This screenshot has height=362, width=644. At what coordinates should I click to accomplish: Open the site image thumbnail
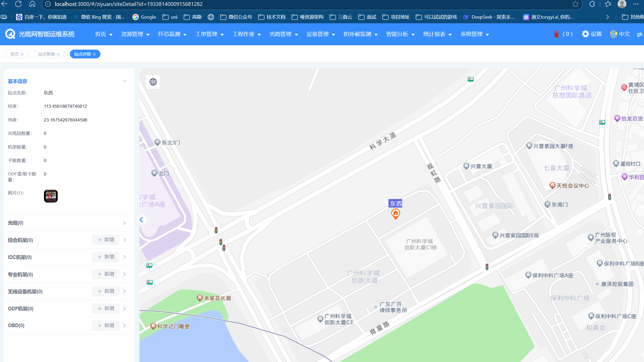(x=51, y=196)
